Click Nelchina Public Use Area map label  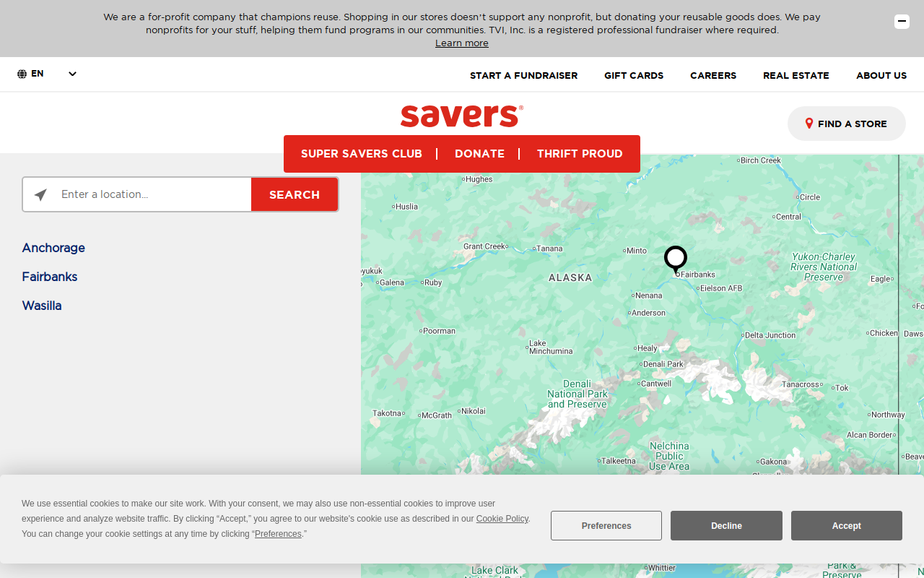coord(669,456)
